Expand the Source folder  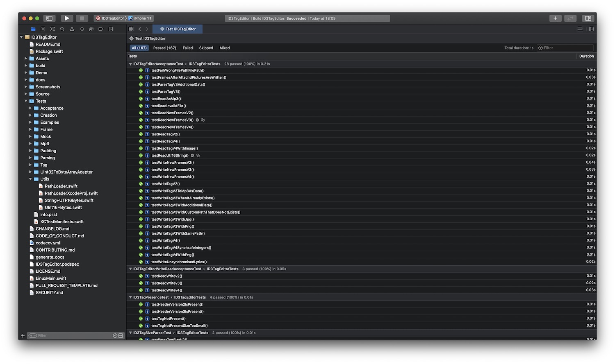[x=26, y=94]
